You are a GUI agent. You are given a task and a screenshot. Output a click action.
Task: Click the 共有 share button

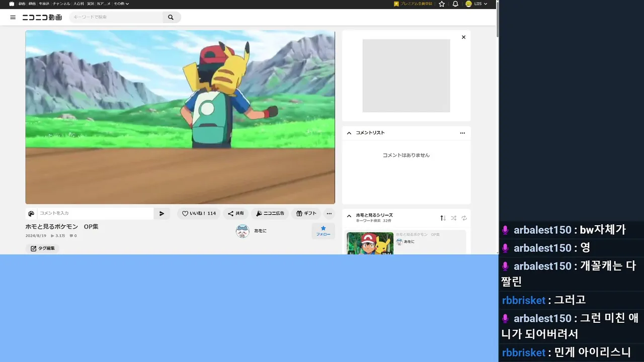tap(235, 213)
